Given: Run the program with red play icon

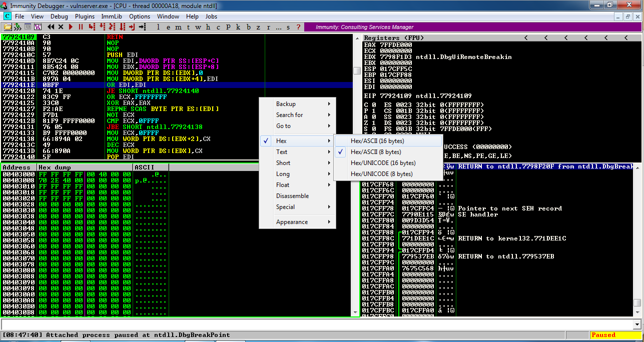Looking at the screenshot, I should (71, 27).
